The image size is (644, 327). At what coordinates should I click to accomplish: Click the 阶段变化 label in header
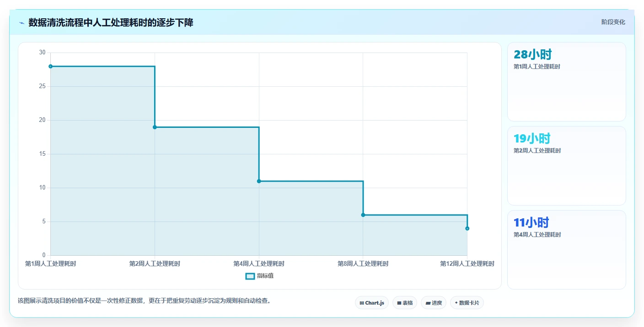[x=613, y=22]
